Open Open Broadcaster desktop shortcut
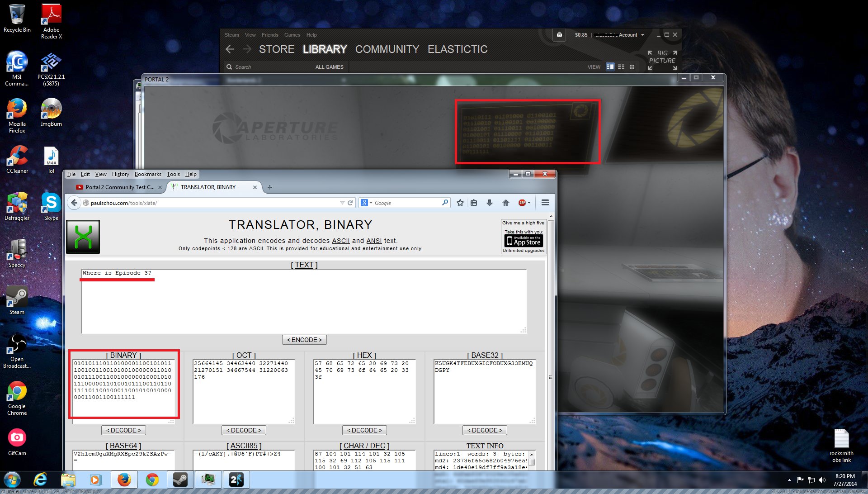Viewport: 868px width, 494px height. tap(17, 351)
